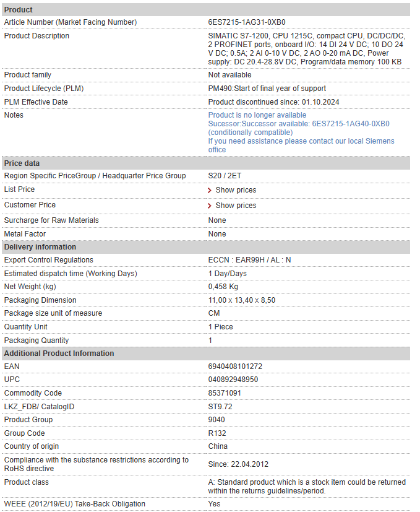Click the product class 'A: Standard product' text
The image size is (420, 512).
(307, 487)
